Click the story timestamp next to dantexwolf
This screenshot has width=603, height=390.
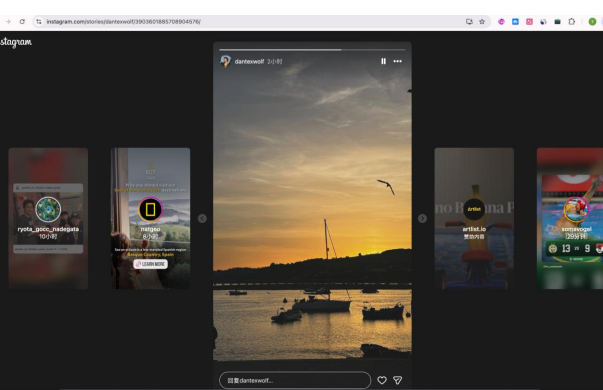click(275, 62)
